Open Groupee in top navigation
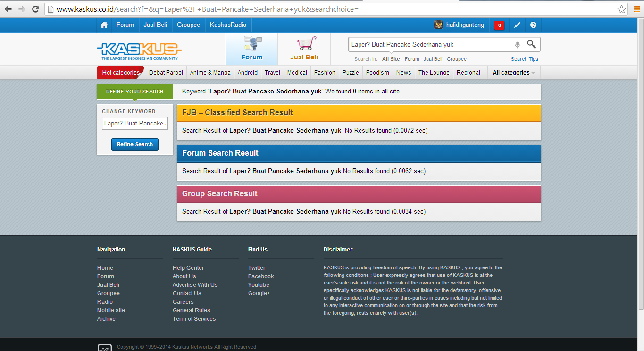Image resolution: width=644 pixels, height=351 pixels. click(x=189, y=25)
